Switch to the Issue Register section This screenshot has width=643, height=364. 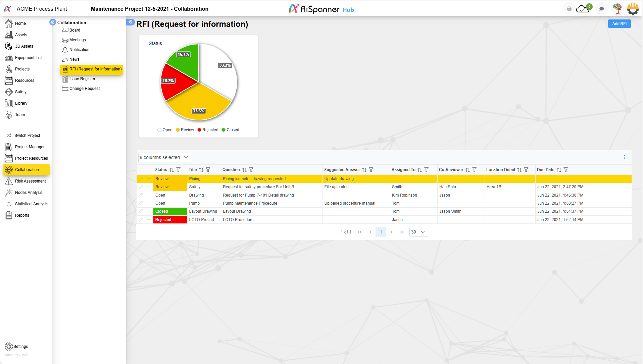click(82, 79)
